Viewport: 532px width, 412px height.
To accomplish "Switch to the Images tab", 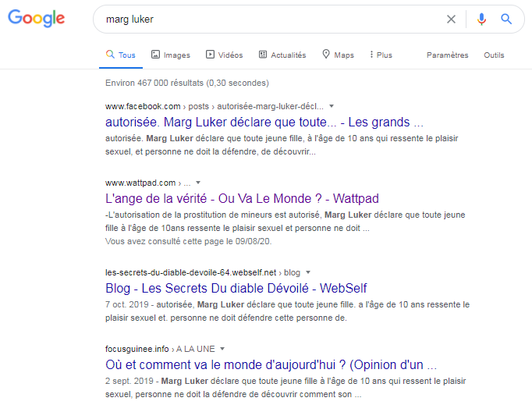I will coord(171,55).
